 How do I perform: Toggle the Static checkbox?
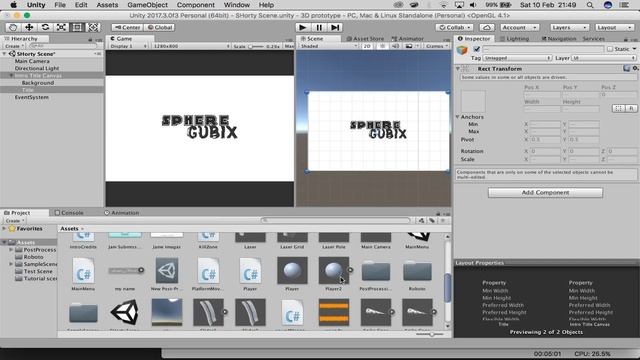tap(610, 49)
